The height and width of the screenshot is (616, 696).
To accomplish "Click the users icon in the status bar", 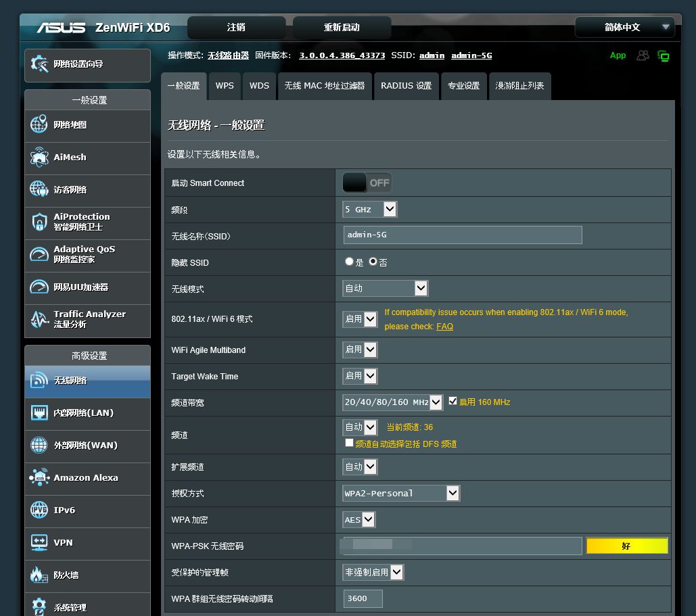I will pos(643,55).
